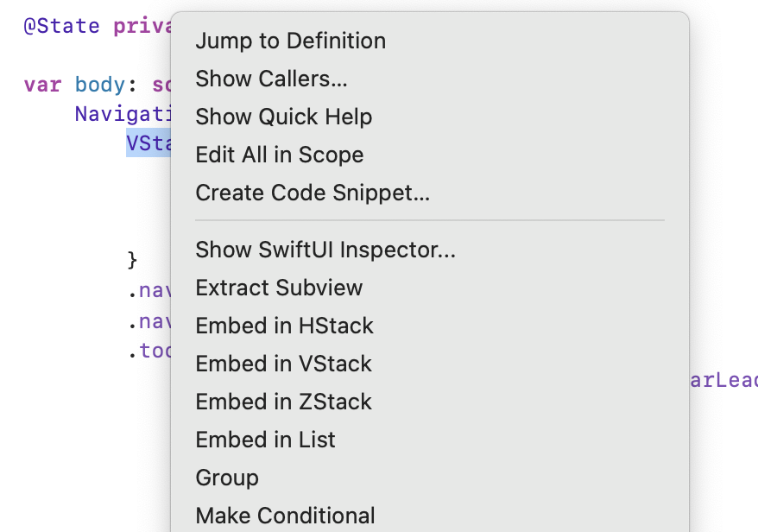Select Embed in List entry

click(x=430, y=440)
